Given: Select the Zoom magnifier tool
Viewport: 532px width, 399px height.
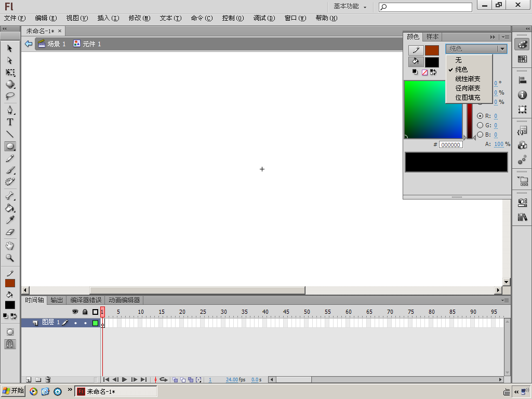Looking at the screenshot, I should tap(10, 258).
